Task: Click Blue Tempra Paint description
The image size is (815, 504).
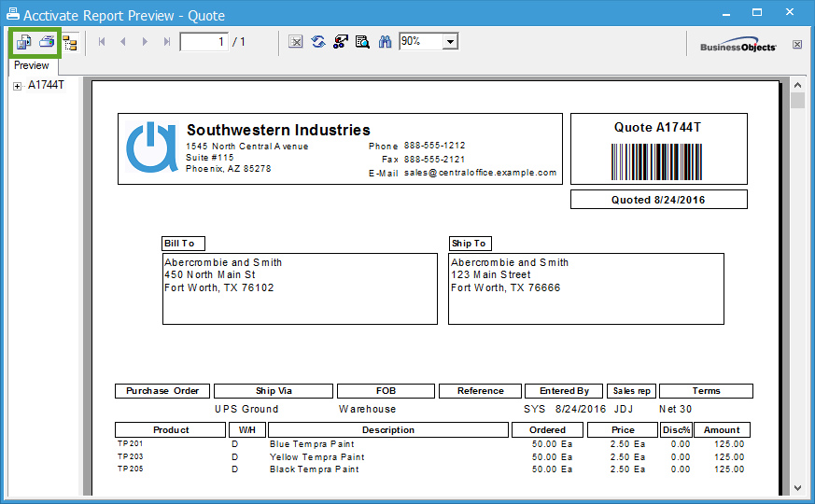Action: point(312,444)
